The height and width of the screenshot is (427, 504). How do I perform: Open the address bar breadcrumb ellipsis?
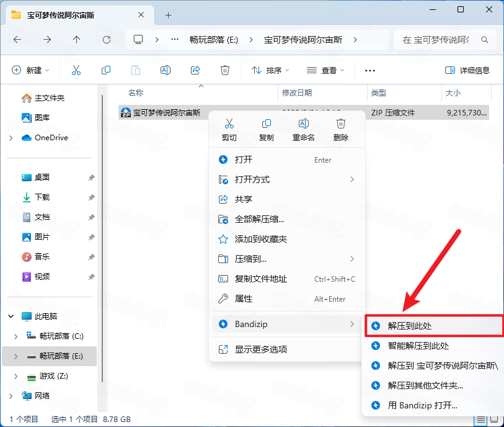pyautogui.click(x=175, y=40)
